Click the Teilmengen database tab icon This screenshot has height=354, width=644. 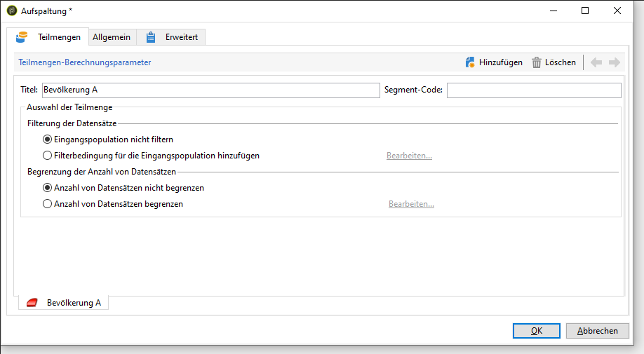[22, 37]
